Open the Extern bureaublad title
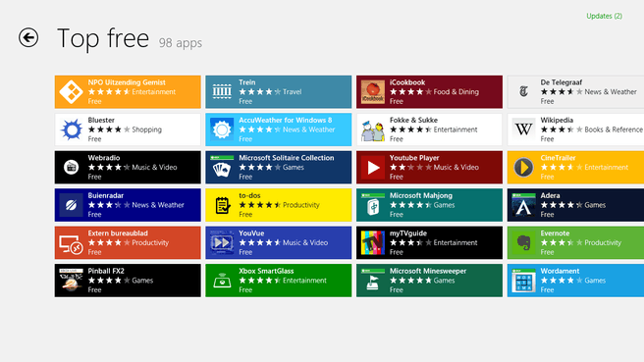 point(118,233)
